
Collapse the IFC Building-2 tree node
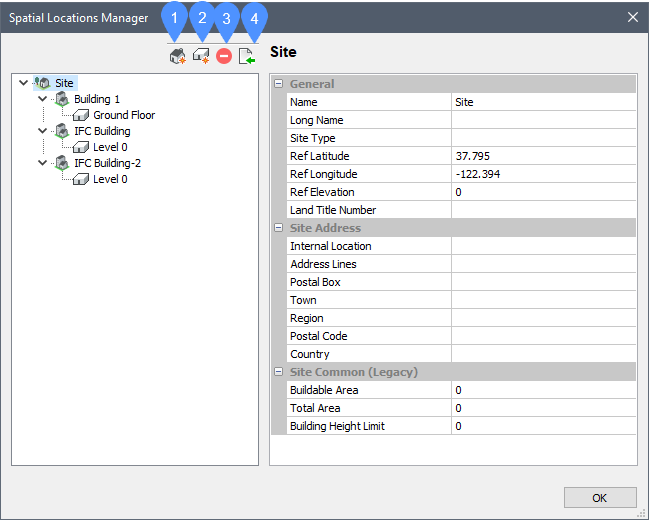pyautogui.click(x=43, y=163)
